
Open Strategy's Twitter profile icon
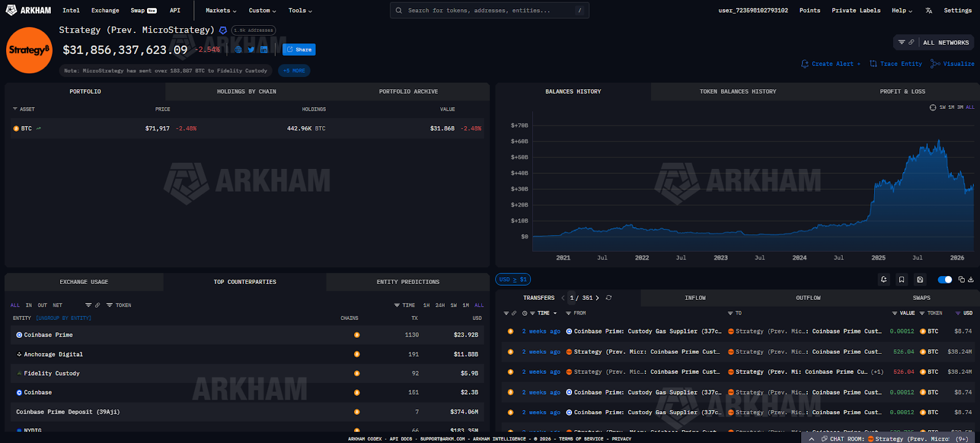(x=251, y=50)
